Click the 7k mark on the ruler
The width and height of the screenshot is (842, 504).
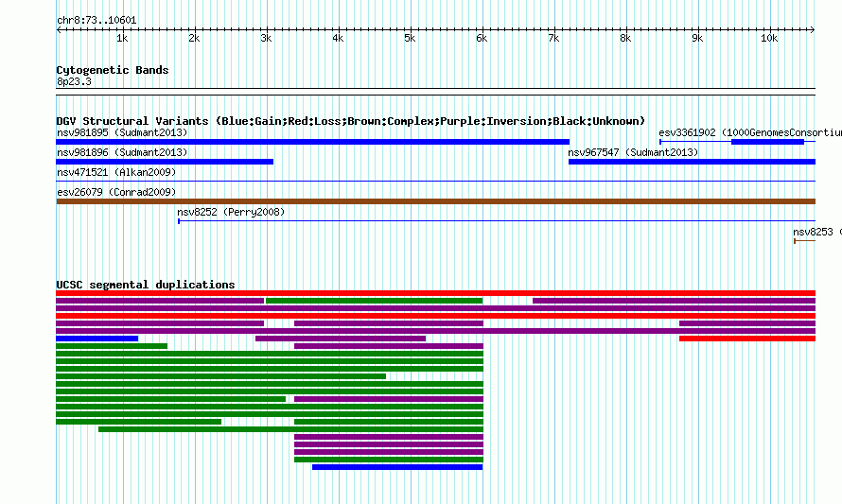(553, 38)
